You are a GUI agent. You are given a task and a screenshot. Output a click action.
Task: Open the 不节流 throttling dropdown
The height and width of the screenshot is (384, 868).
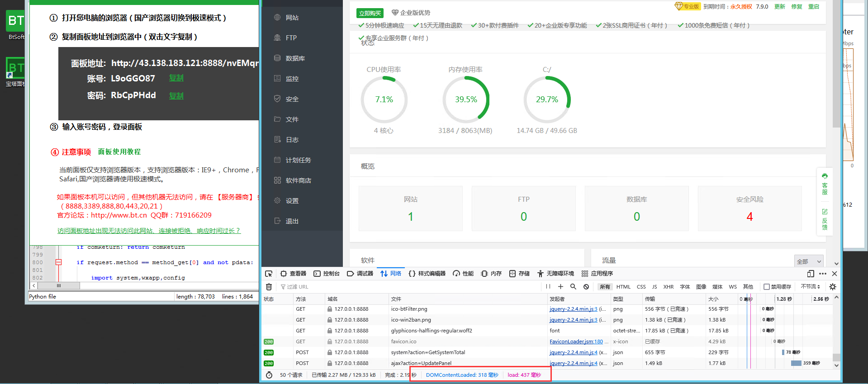(811, 287)
